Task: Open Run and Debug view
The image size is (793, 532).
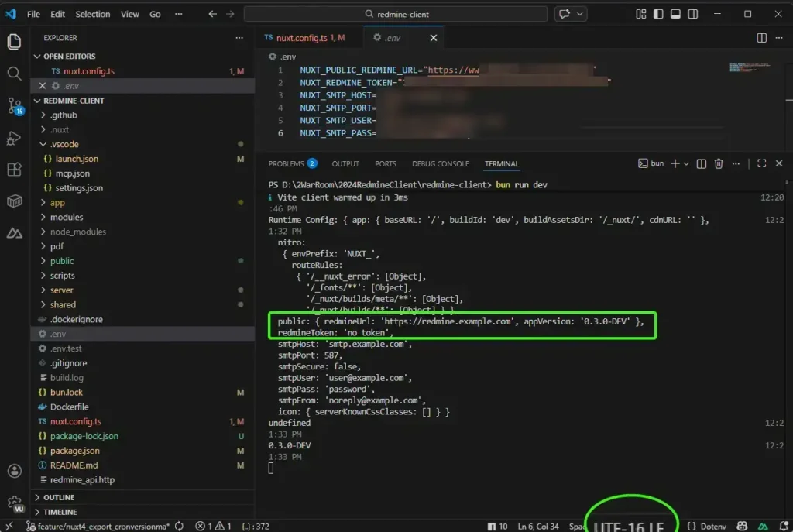Action: 14,138
